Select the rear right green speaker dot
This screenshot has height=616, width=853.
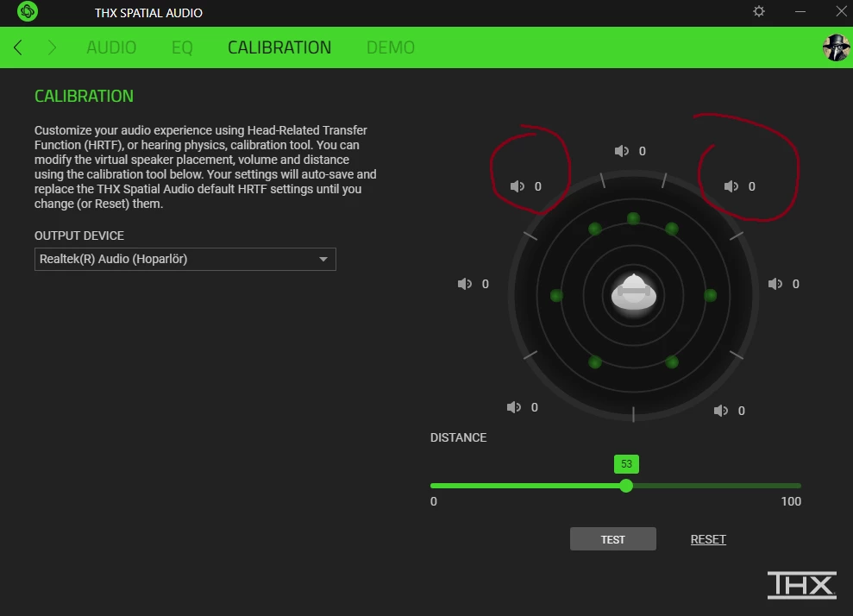[672, 361]
